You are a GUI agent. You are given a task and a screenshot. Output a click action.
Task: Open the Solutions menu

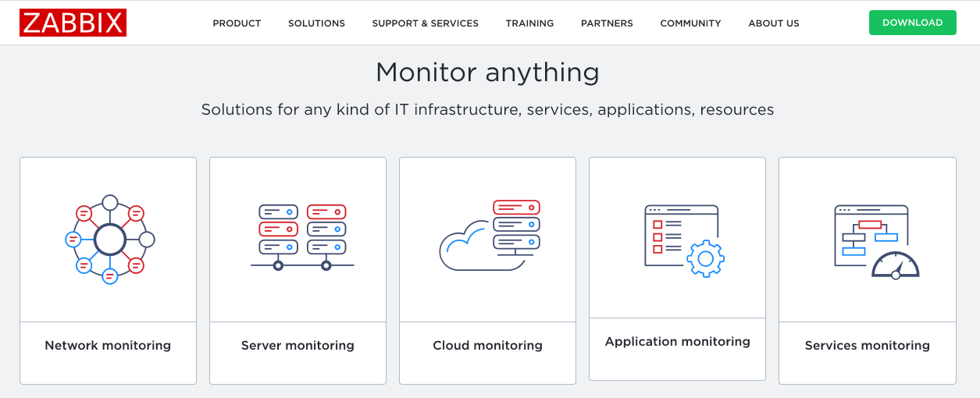point(316,23)
